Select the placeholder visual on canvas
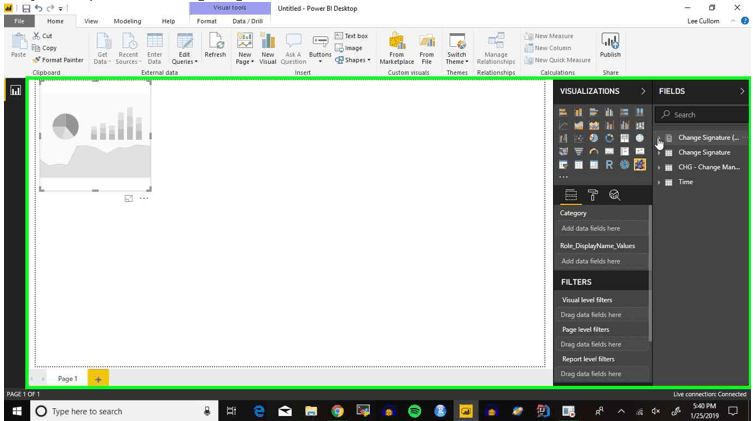This screenshot has height=421, width=753. point(95,136)
